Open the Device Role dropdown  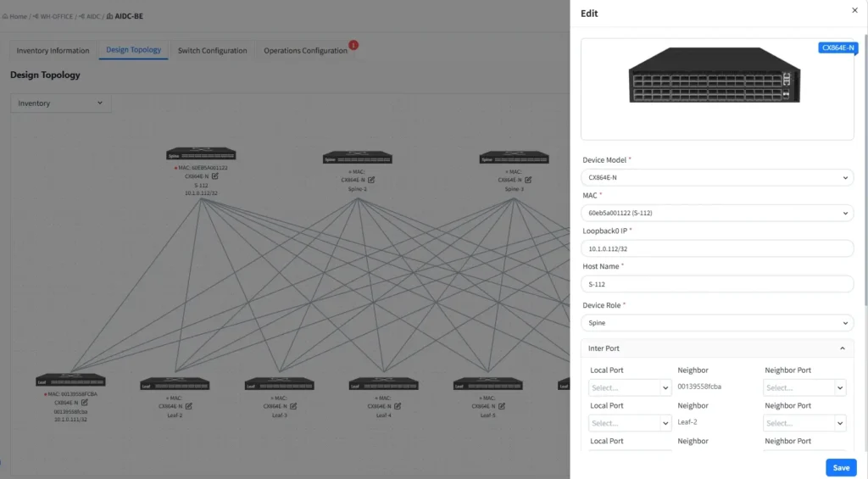[716, 323]
